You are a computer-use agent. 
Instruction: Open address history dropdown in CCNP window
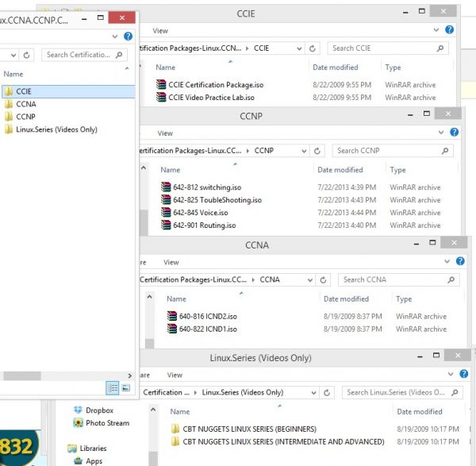(304, 152)
